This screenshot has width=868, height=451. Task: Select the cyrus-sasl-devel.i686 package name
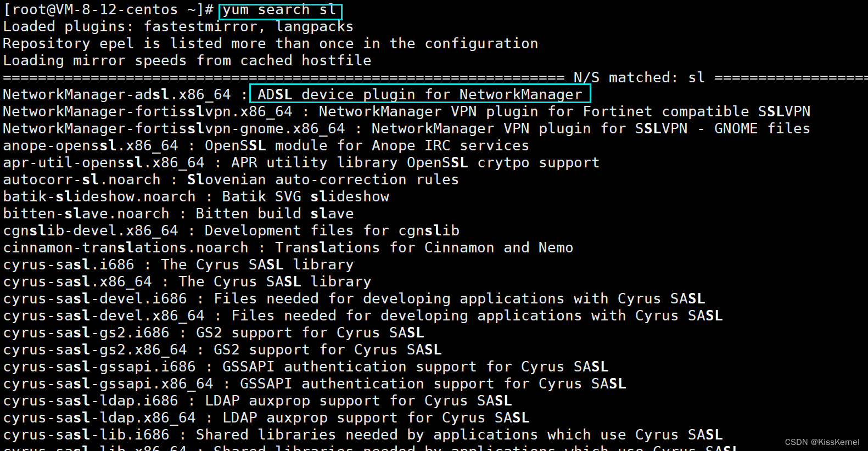click(95, 299)
